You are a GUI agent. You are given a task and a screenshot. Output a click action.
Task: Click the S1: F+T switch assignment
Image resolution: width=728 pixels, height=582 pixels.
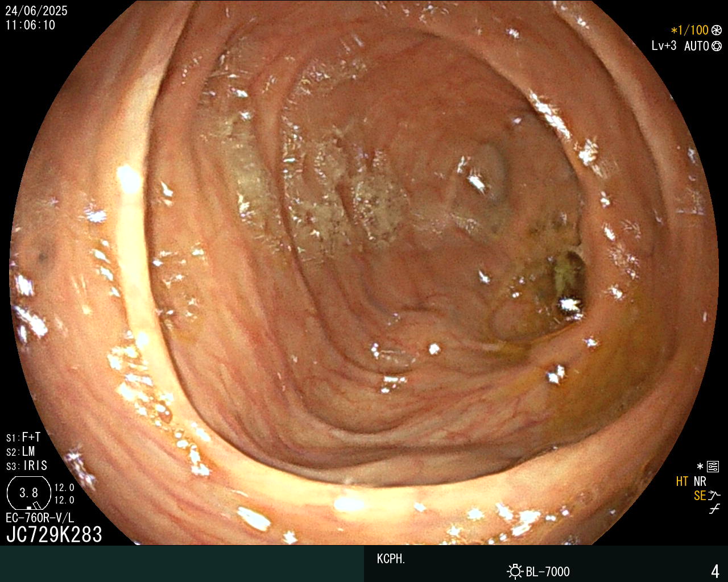23,437
